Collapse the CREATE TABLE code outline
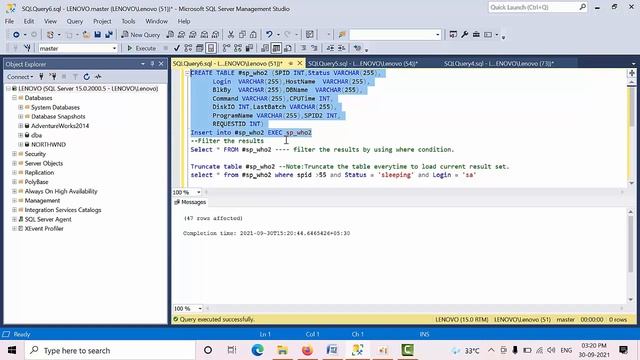Viewport: 640px width, 360px height. (x=187, y=73)
